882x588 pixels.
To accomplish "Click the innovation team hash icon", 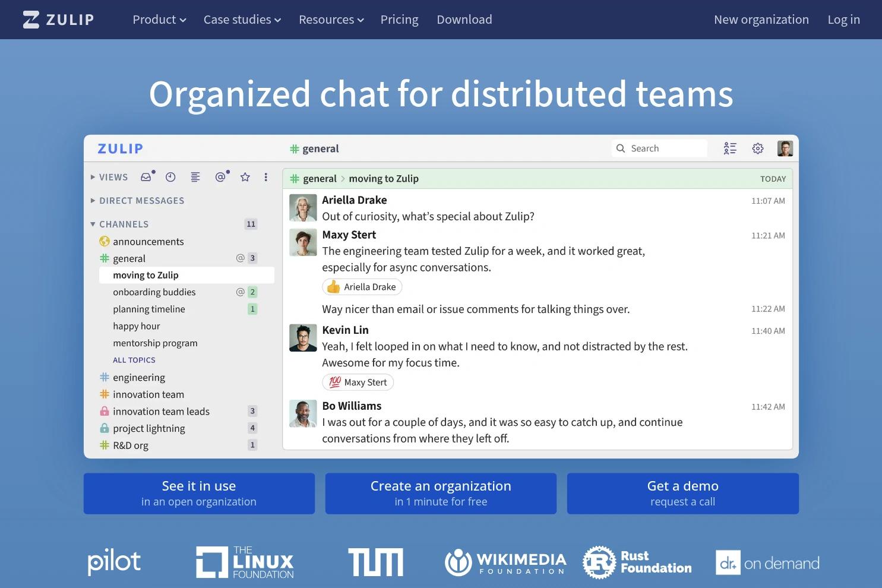I will pyautogui.click(x=105, y=394).
